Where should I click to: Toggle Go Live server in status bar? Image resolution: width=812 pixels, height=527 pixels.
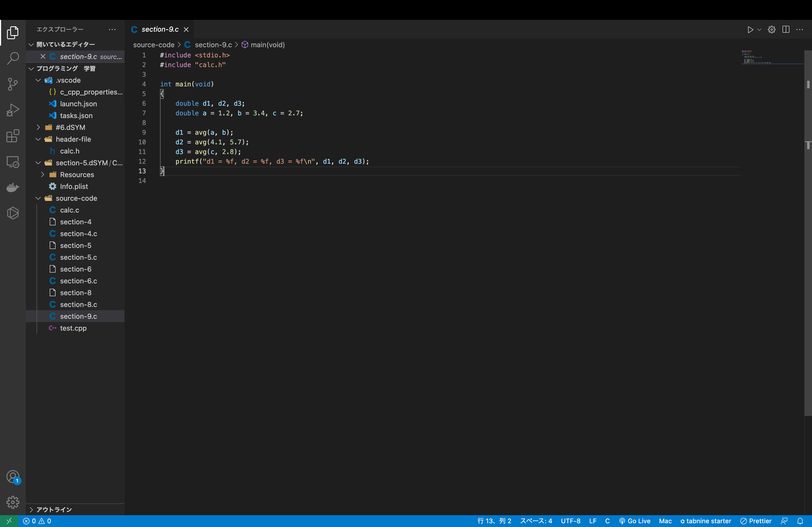[635, 521]
